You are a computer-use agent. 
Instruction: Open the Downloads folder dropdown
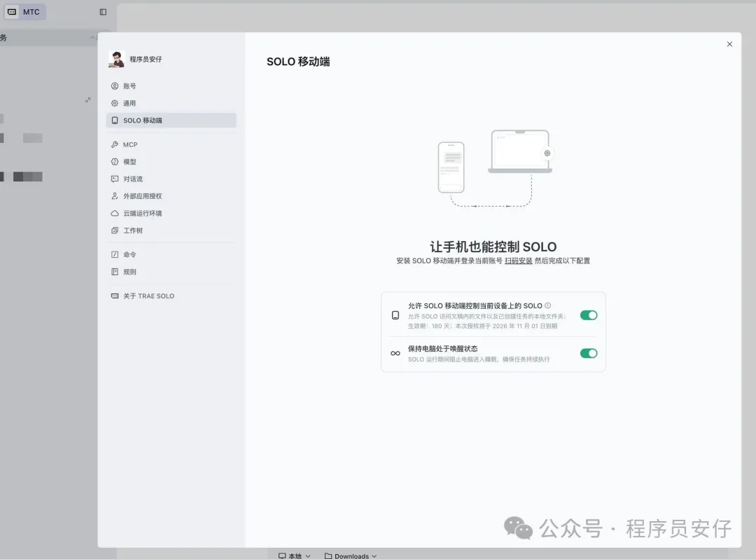351,555
